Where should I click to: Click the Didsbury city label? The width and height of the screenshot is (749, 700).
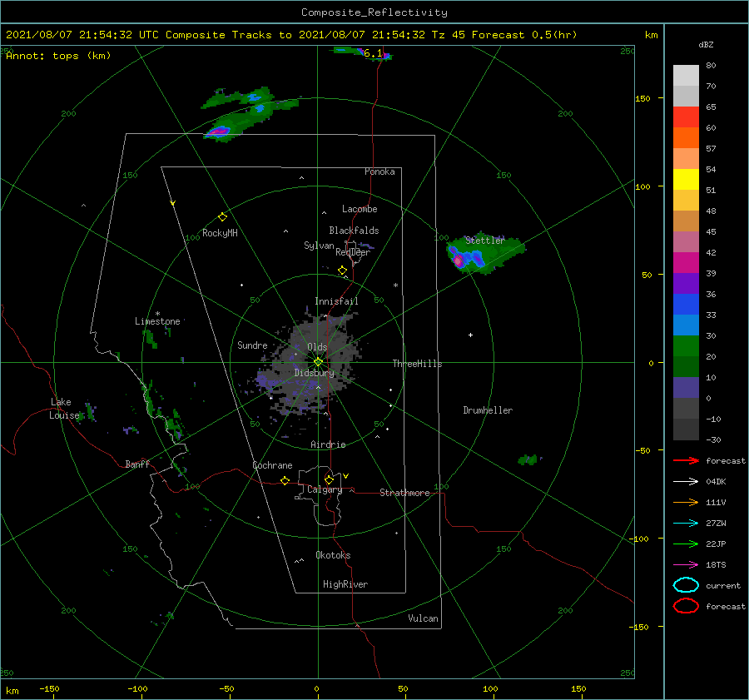314,373
